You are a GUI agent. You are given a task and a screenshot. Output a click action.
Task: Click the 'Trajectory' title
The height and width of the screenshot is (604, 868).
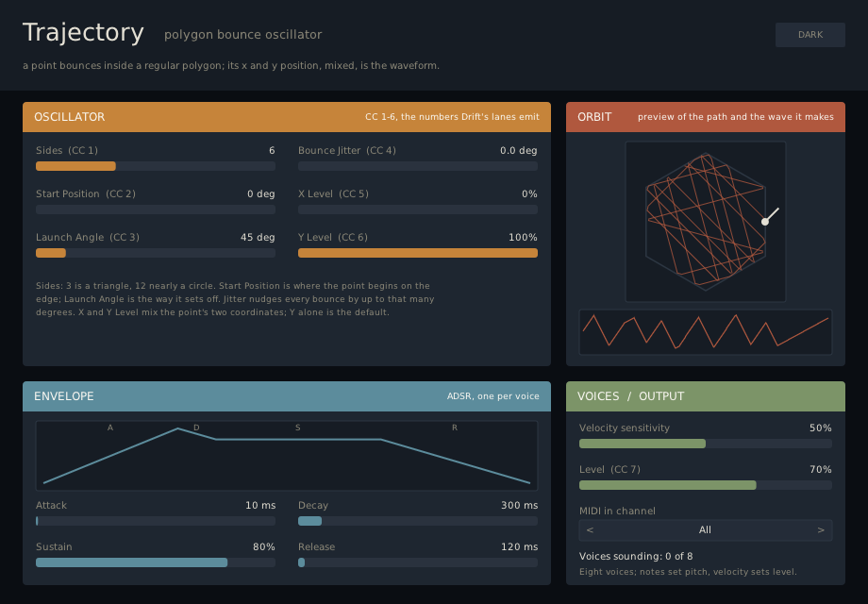click(83, 33)
